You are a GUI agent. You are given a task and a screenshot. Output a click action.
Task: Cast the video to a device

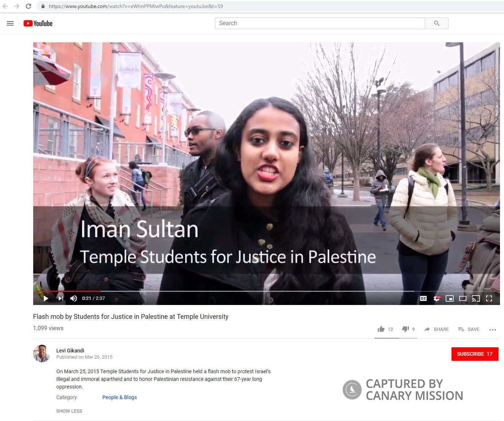476,298
